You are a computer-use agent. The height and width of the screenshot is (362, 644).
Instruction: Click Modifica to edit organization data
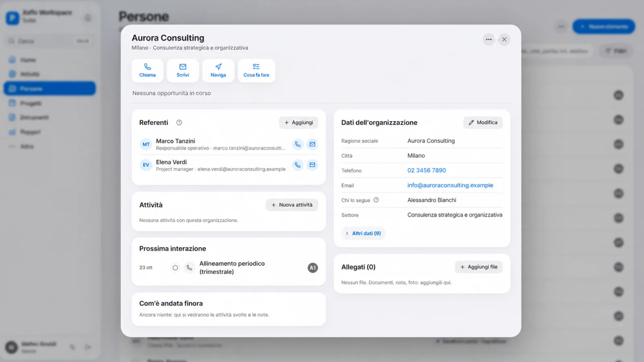tap(483, 123)
